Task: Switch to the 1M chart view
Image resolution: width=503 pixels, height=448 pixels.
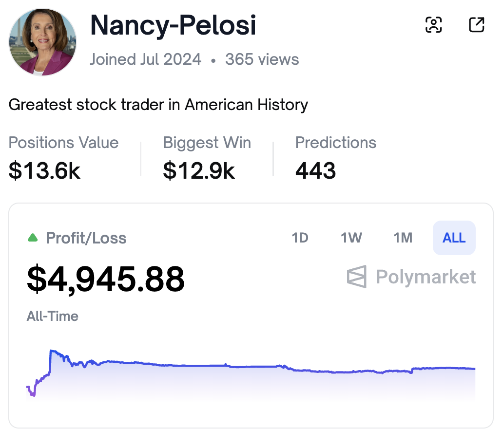Action: (x=403, y=238)
